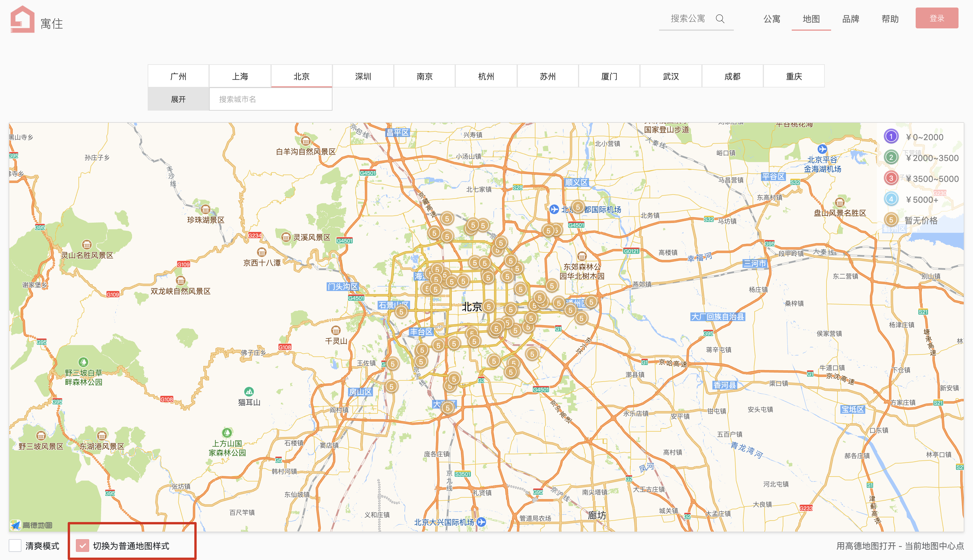Click the purple ¥0~2000 legend marker
Viewport: 973px width, 560px height.
tap(891, 137)
